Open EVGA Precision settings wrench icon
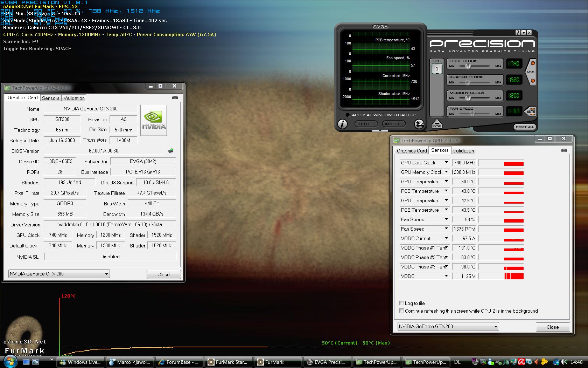This screenshot has width=588, height=368. pos(419,124)
